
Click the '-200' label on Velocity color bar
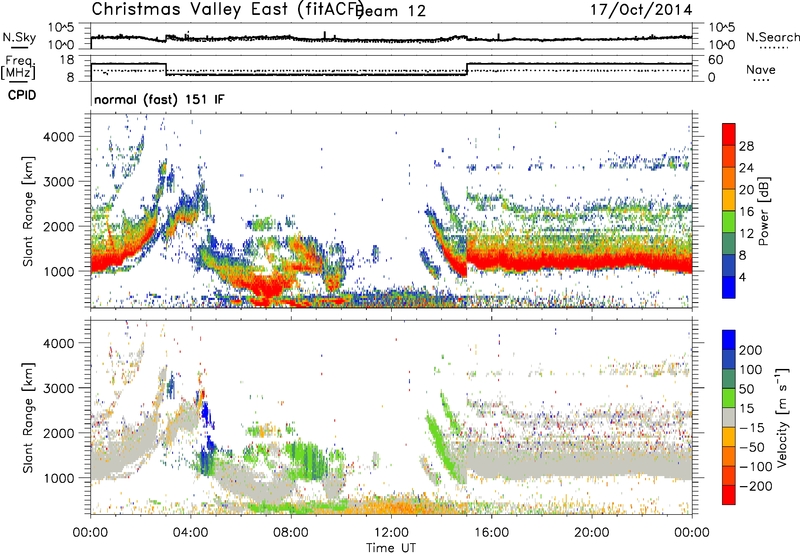tap(756, 486)
